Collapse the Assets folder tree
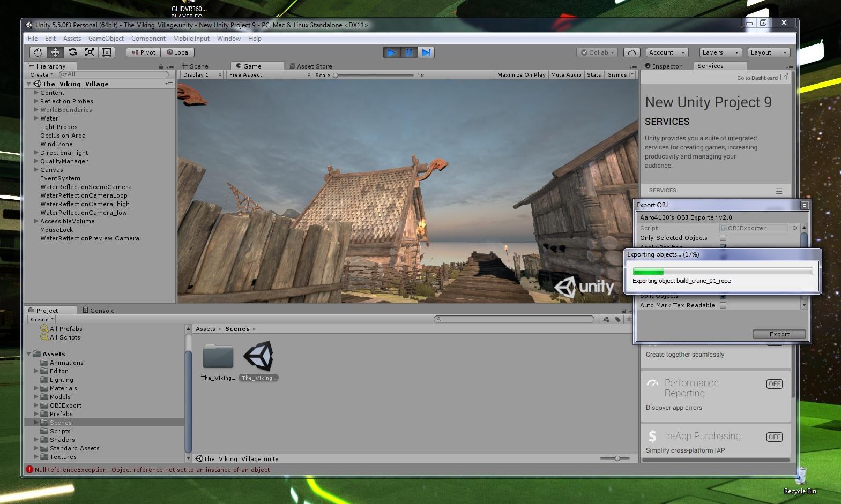This screenshot has width=841, height=504. 29,354
